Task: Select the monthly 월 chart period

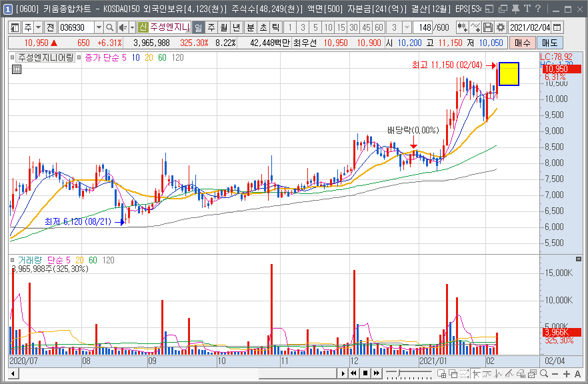Action: point(224,27)
